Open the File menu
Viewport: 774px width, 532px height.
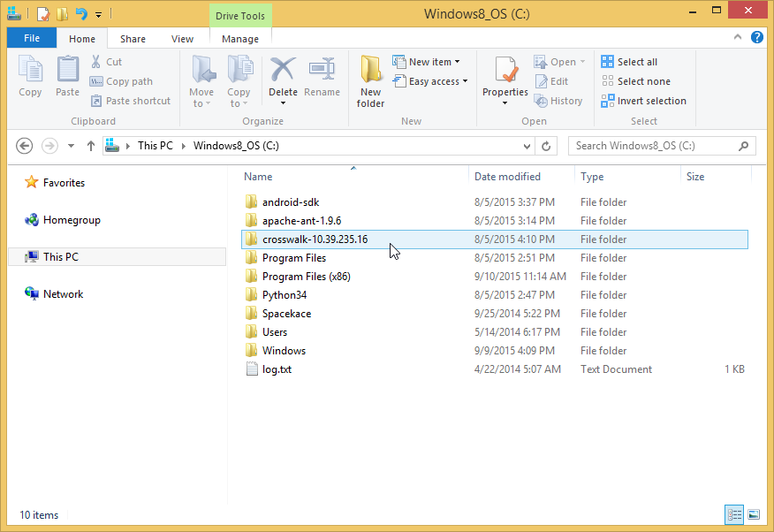[x=32, y=38]
